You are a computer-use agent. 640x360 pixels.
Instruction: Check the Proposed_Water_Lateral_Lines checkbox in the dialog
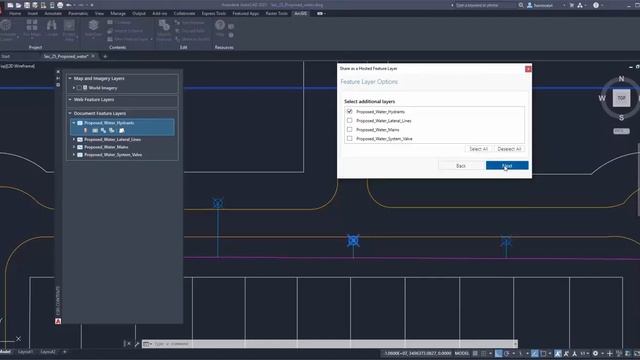349,120
